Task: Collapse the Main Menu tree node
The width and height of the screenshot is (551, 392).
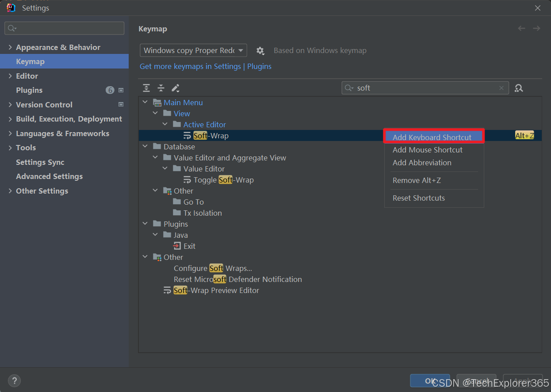Action: [x=145, y=103]
